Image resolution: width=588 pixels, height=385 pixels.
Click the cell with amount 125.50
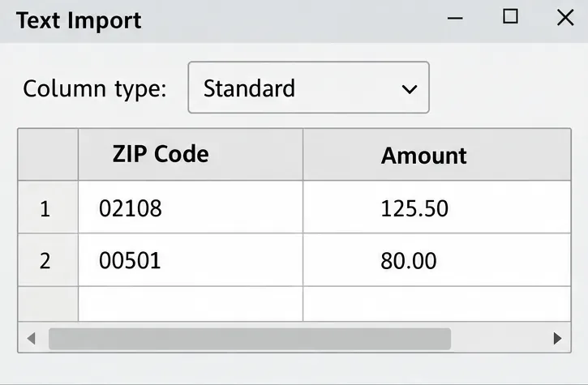click(x=437, y=207)
